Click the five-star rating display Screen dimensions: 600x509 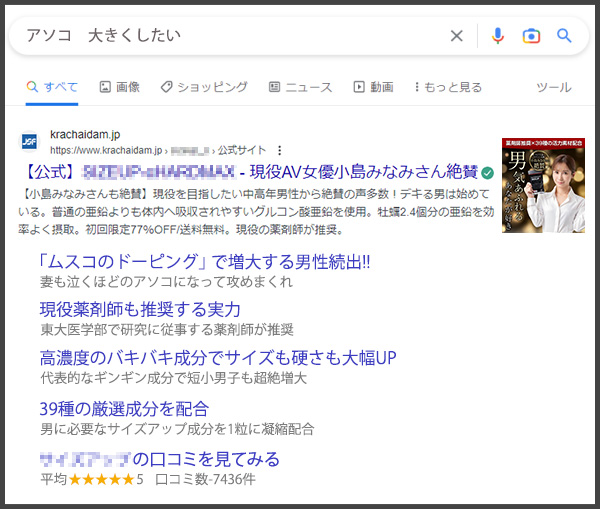101,479
